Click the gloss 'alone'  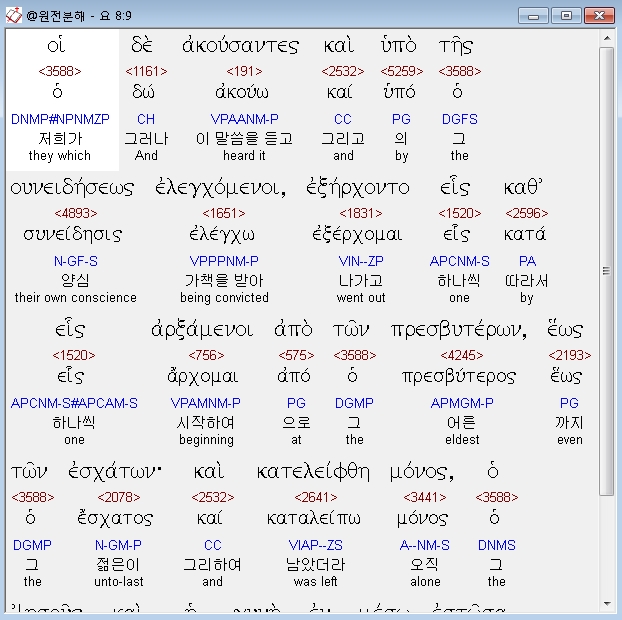click(425, 582)
